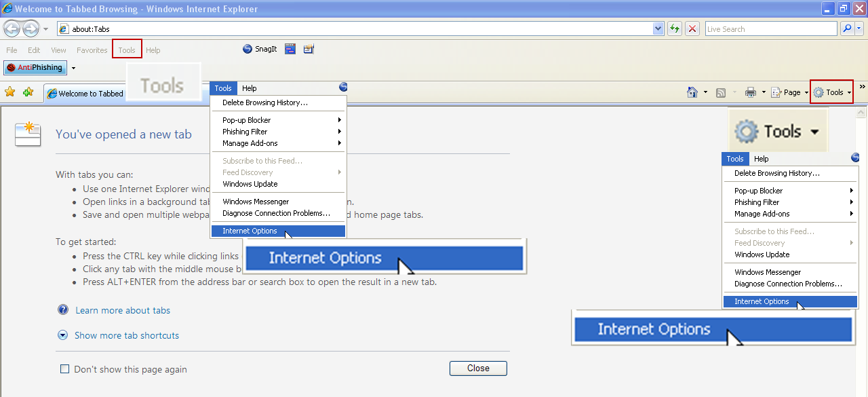Click the magnifier Search button
Viewport: 868px width, 397px height.
(847, 29)
